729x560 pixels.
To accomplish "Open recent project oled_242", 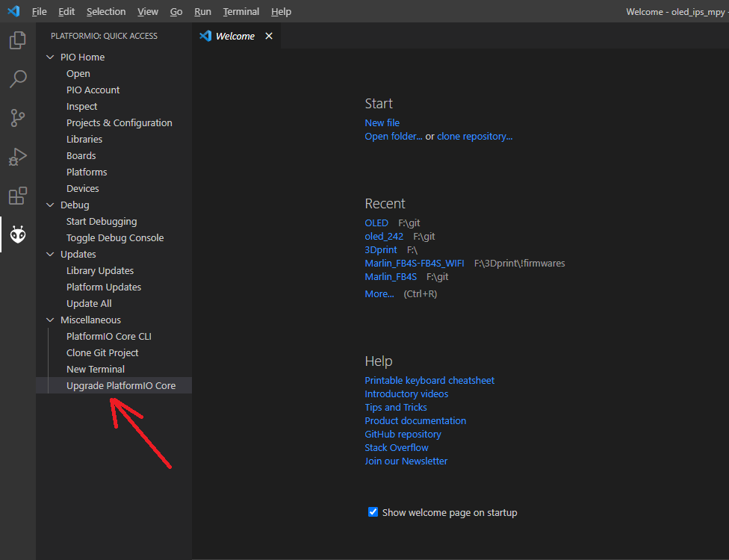I will (x=384, y=236).
